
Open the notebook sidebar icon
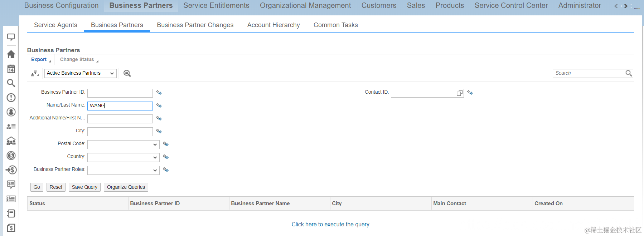click(x=11, y=213)
